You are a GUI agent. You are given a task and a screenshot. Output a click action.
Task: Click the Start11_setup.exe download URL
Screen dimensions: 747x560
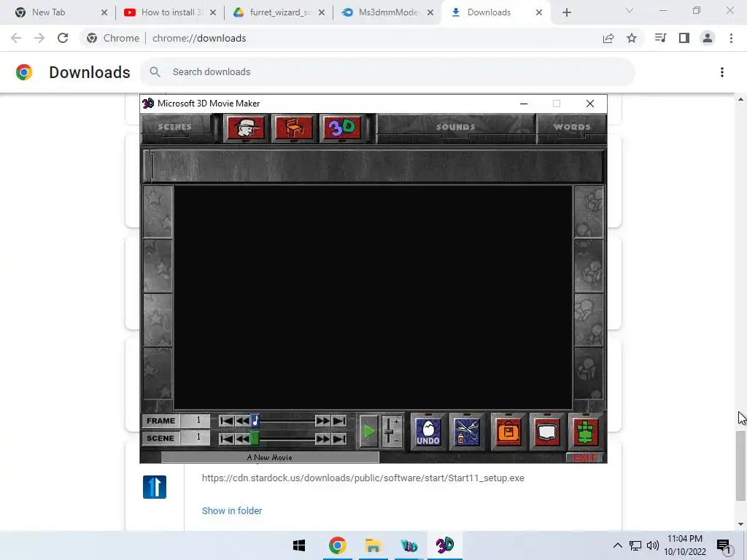pyautogui.click(x=363, y=478)
